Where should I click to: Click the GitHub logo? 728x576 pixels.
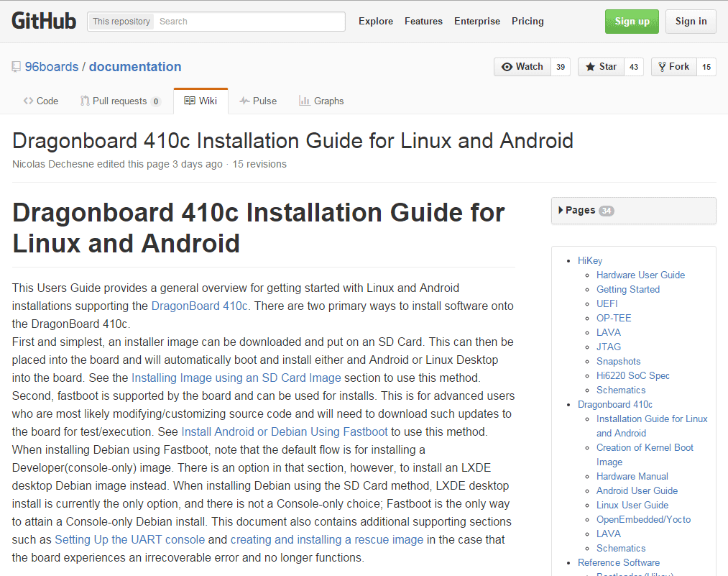44,21
